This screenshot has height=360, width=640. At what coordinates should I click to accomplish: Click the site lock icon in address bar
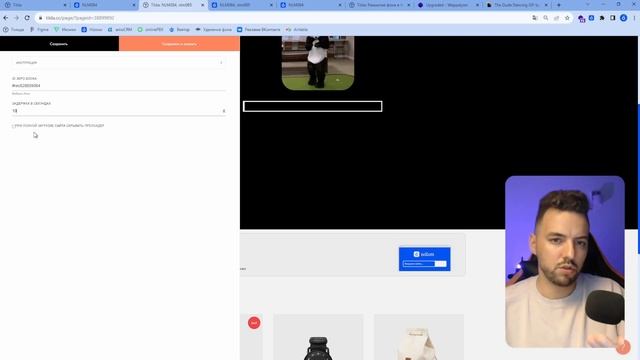pyautogui.click(x=40, y=18)
